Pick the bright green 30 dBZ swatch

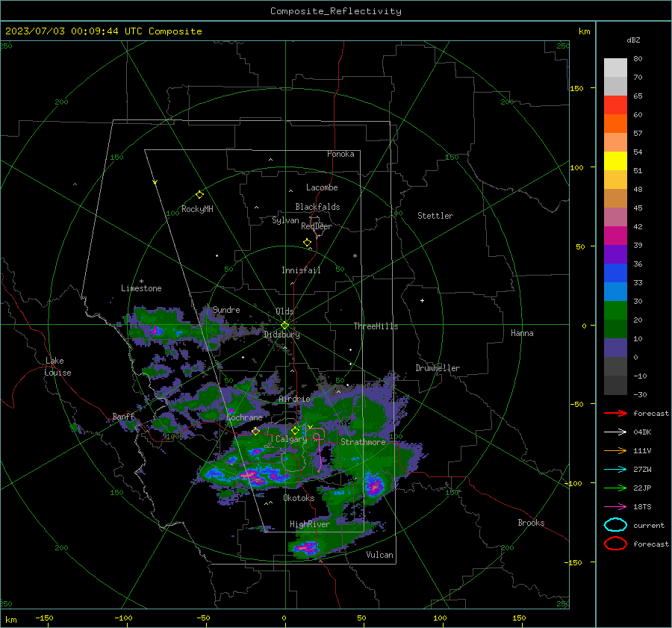click(x=615, y=311)
